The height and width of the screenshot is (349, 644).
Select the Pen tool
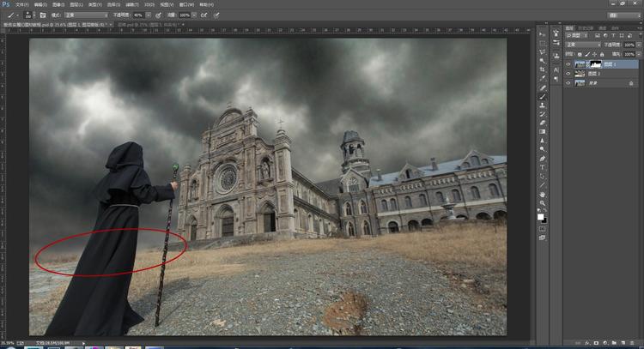point(542,159)
